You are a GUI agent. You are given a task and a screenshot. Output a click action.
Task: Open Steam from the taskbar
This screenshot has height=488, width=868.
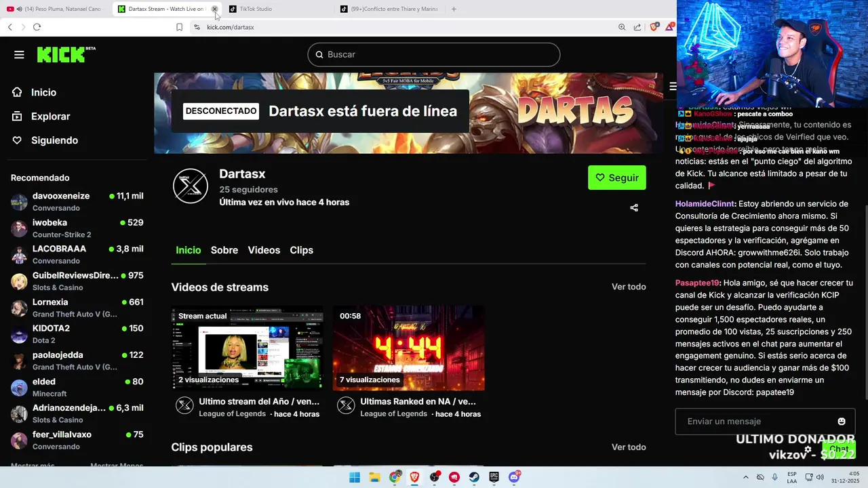[x=475, y=477]
